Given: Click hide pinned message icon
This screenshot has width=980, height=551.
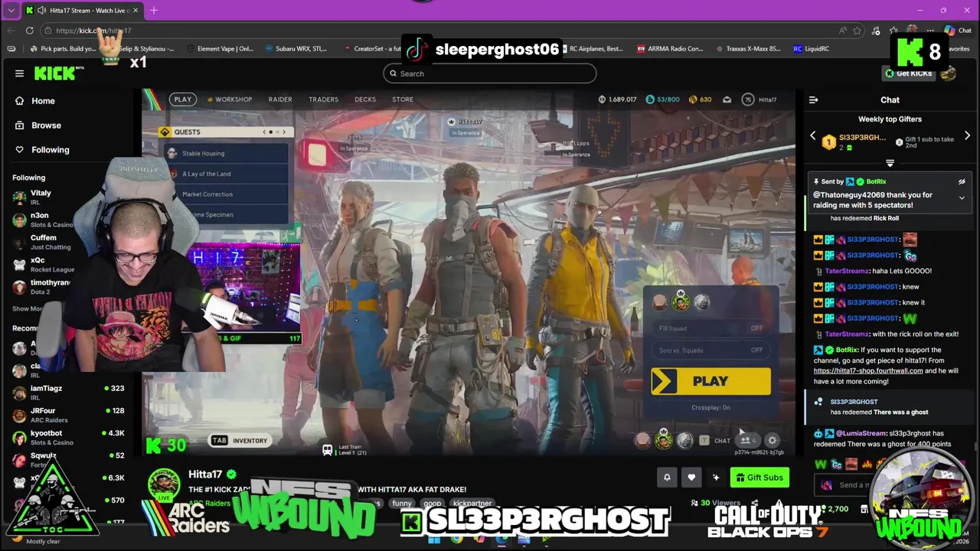Looking at the screenshot, I should pos(962,182).
